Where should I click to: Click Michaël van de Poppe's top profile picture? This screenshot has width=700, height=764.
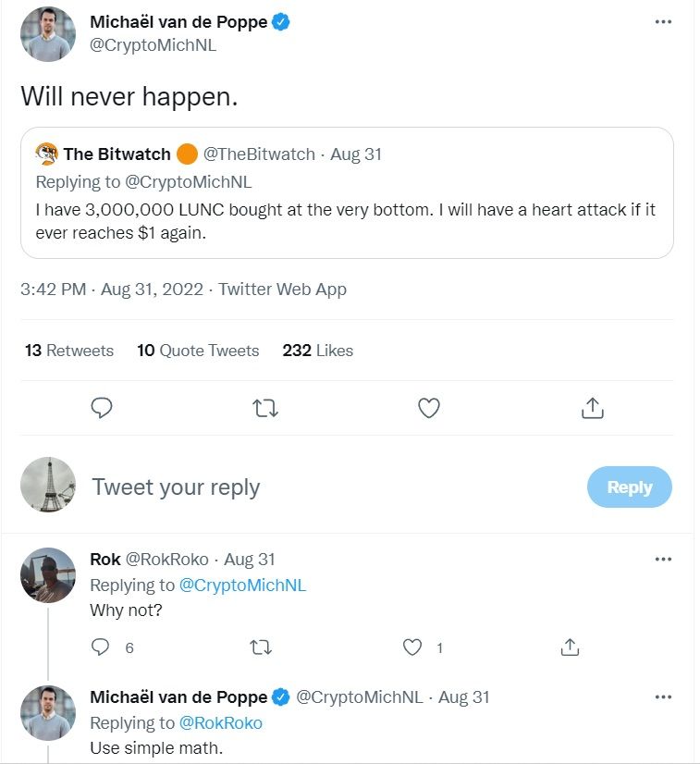pyautogui.click(x=48, y=34)
